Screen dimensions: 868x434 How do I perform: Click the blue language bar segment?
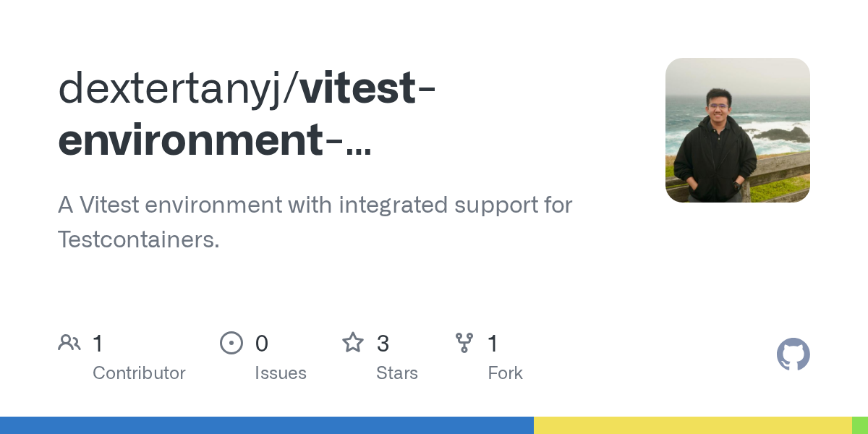coord(266,425)
